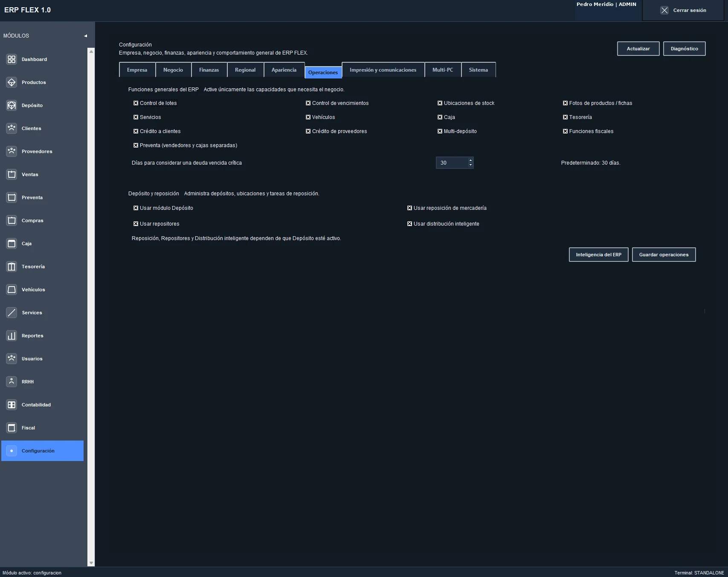Toggle Control de vencimientos checkbox

coord(308,103)
